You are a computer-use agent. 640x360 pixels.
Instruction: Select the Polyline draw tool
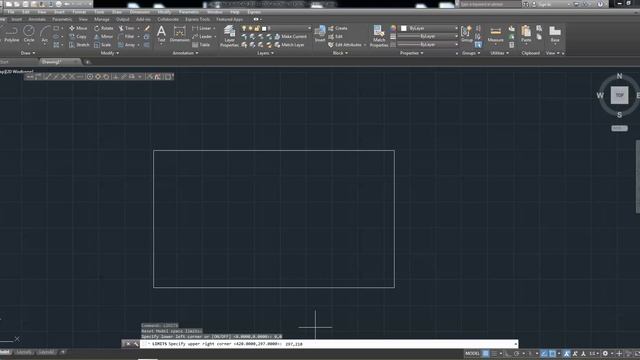pos(11,34)
